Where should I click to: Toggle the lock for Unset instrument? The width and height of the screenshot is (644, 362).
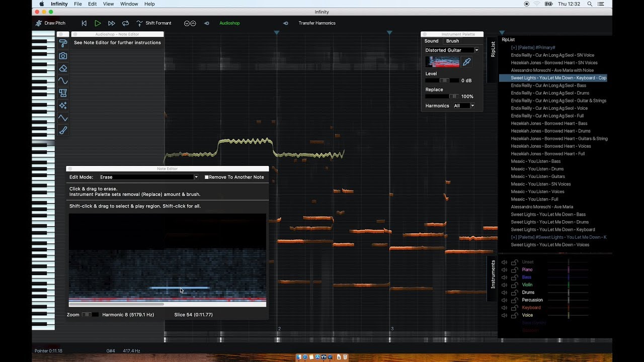(514, 262)
